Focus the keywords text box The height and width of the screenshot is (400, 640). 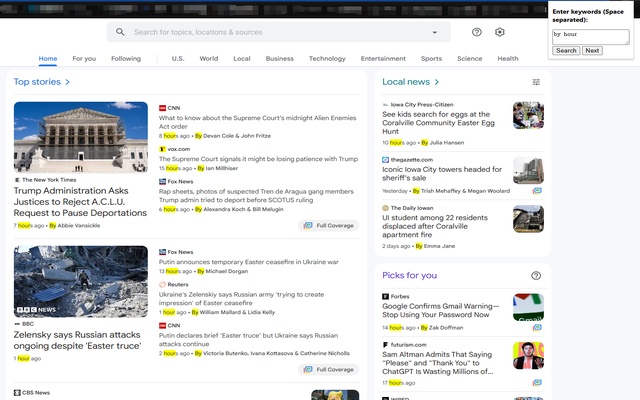[591, 37]
